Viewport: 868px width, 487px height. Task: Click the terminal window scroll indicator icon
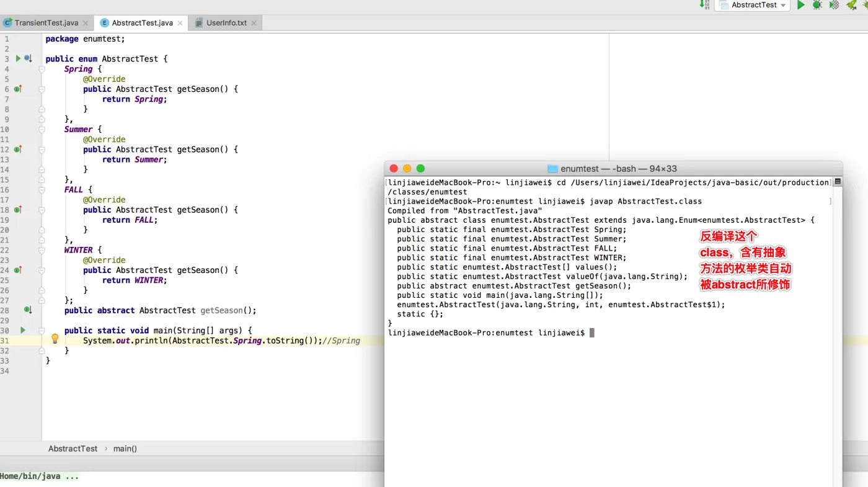click(838, 182)
